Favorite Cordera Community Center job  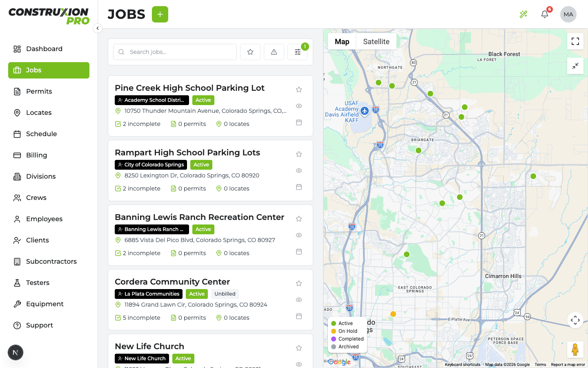[x=299, y=283]
